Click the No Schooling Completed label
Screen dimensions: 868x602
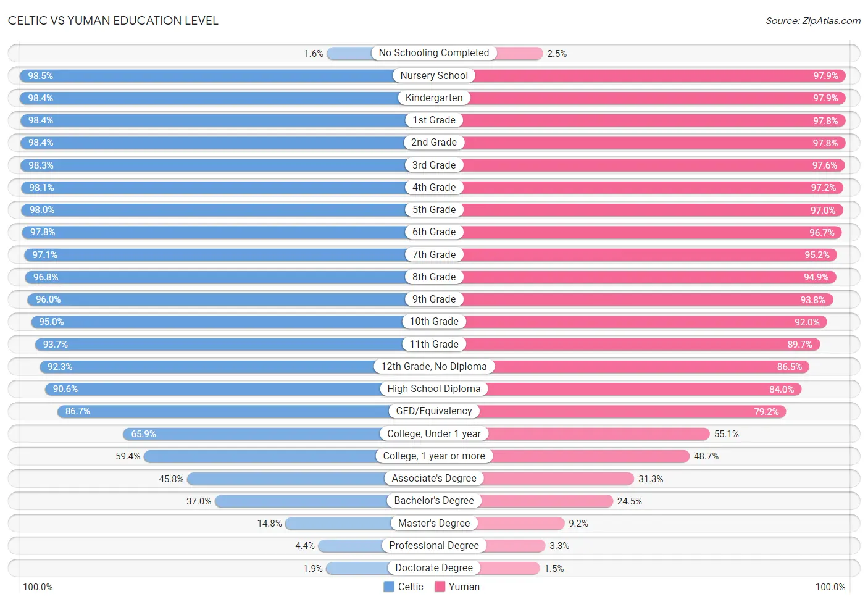point(434,53)
